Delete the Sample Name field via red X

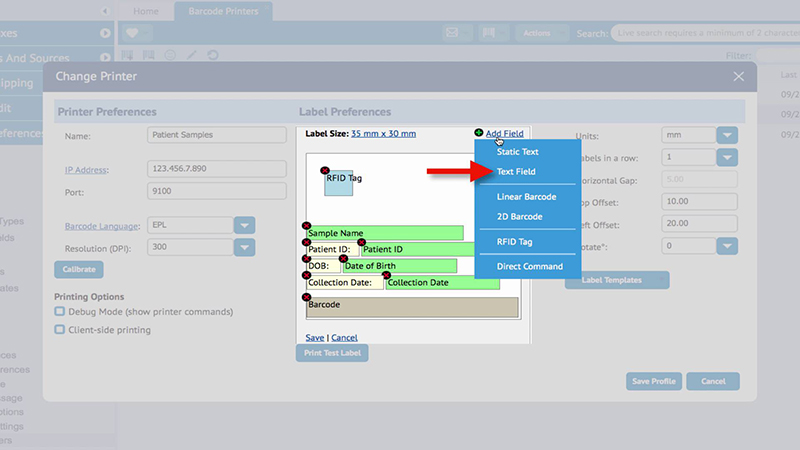tap(307, 225)
